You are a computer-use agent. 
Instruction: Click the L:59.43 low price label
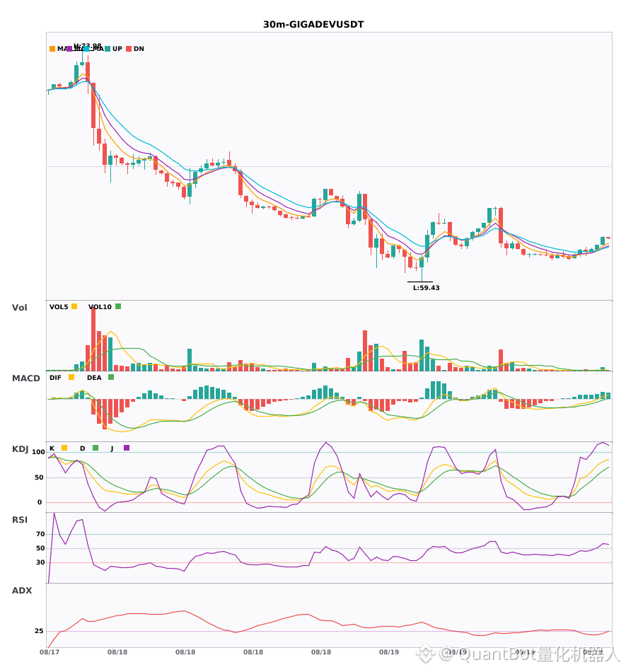[x=426, y=288]
